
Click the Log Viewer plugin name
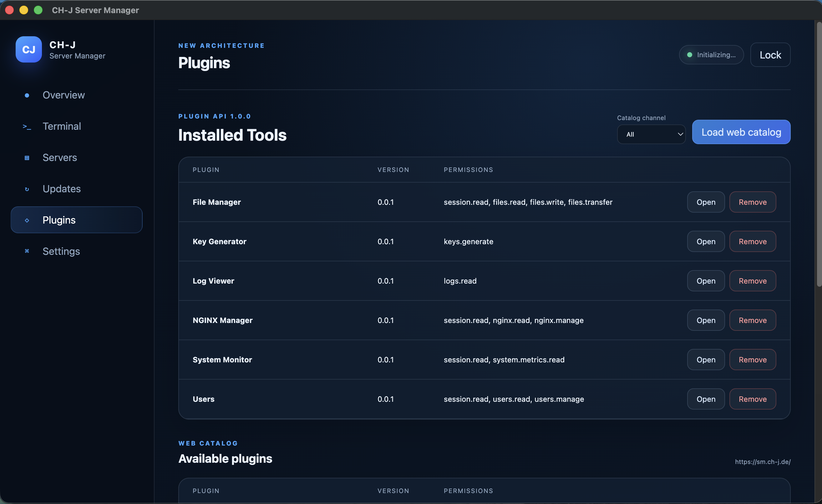click(x=214, y=281)
